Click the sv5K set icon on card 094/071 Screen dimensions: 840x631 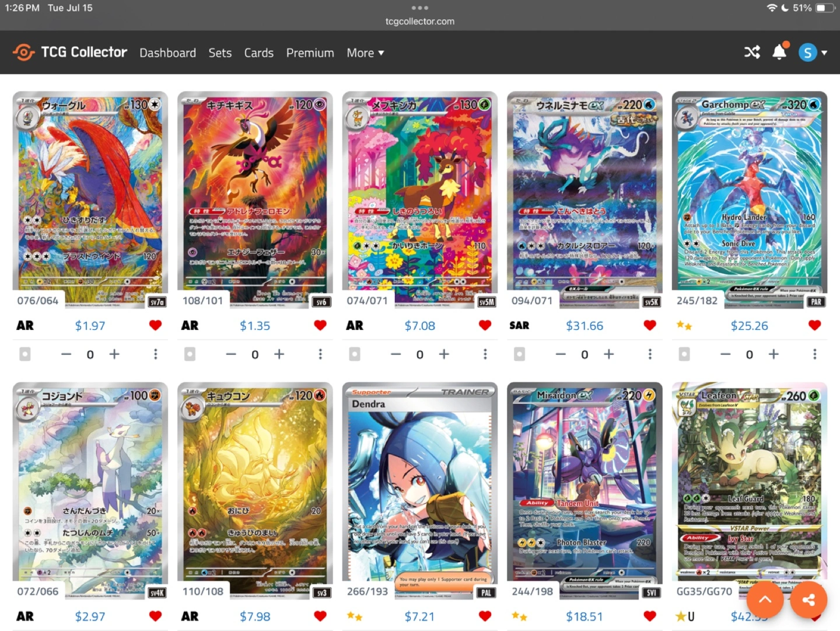click(651, 302)
